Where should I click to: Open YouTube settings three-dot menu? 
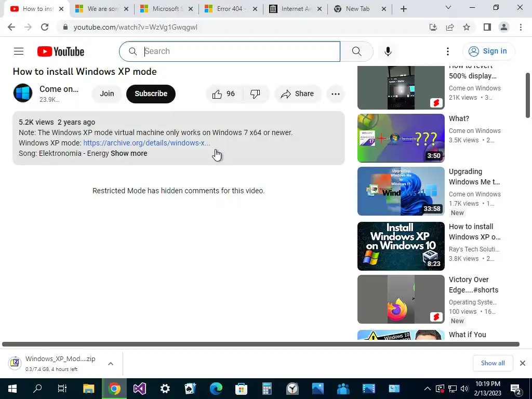click(447, 51)
